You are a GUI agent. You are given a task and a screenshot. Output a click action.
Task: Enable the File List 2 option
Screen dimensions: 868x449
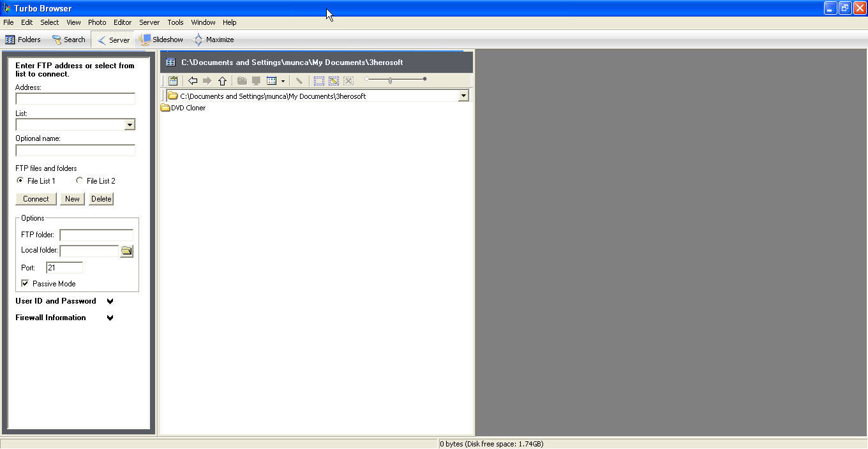tap(79, 180)
